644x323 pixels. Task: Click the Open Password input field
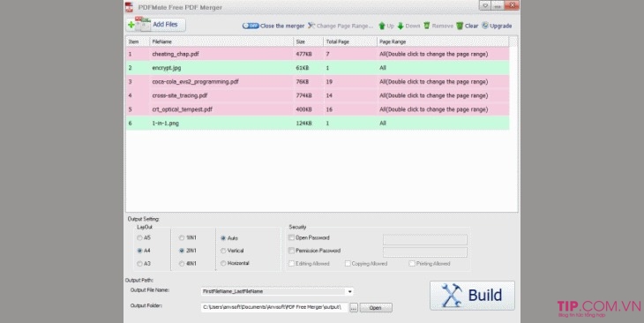click(x=424, y=239)
